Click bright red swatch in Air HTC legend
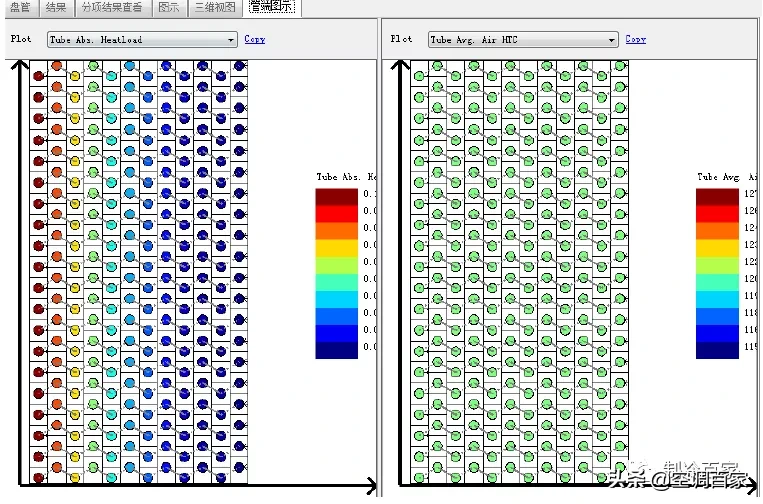 (717, 214)
